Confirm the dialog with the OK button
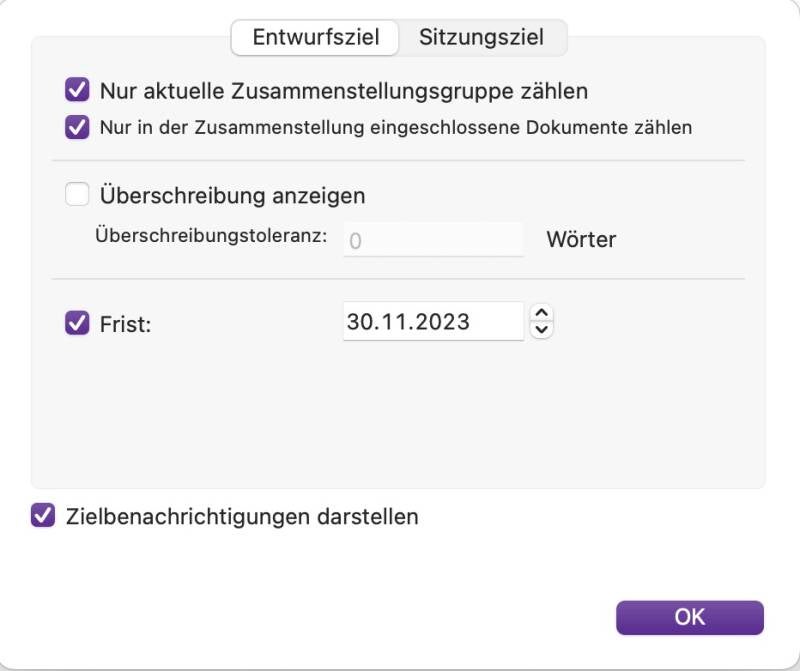Image resolution: width=800 pixels, height=671 pixels. pos(689,617)
